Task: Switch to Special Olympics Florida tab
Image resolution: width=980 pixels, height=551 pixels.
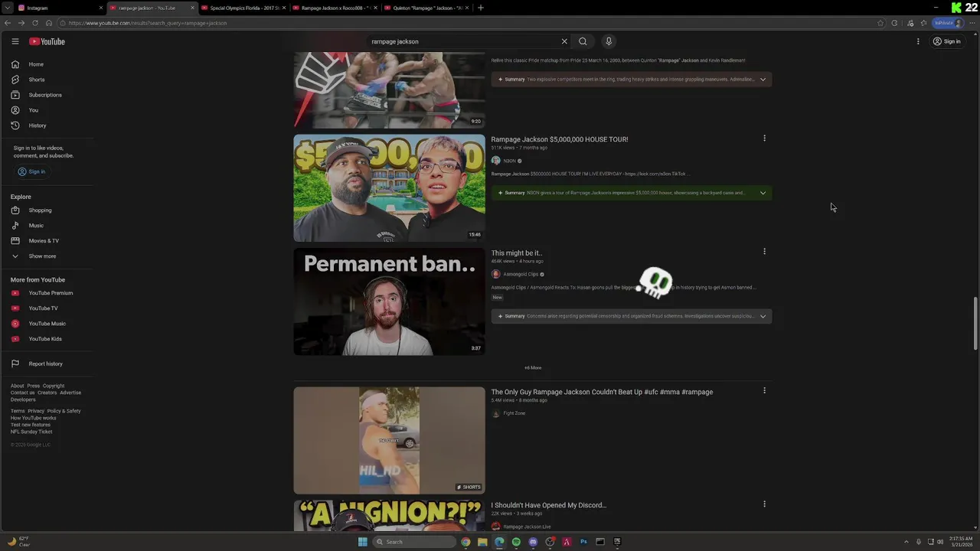Action: click(x=243, y=8)
